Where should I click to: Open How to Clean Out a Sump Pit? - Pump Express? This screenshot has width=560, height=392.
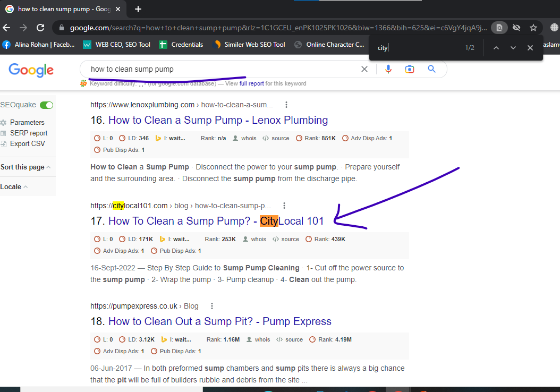tap(220, 322)
